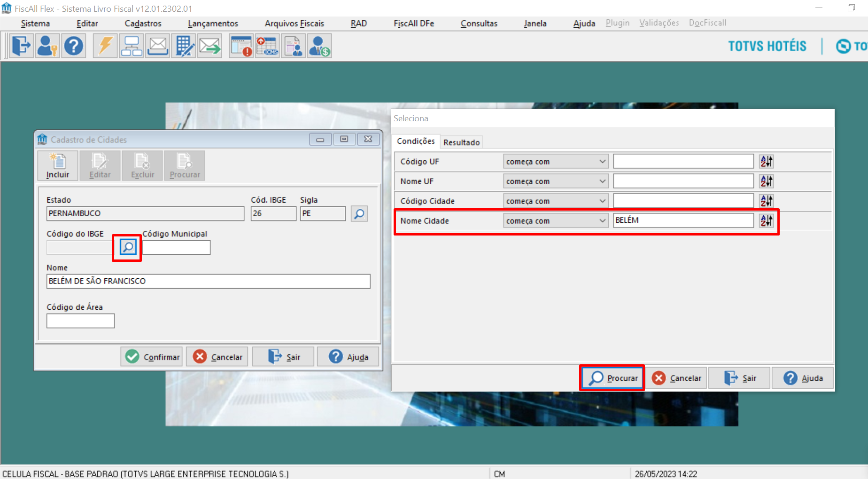
Task: Open the Consultas menu
Action: (x=479, y=23)
